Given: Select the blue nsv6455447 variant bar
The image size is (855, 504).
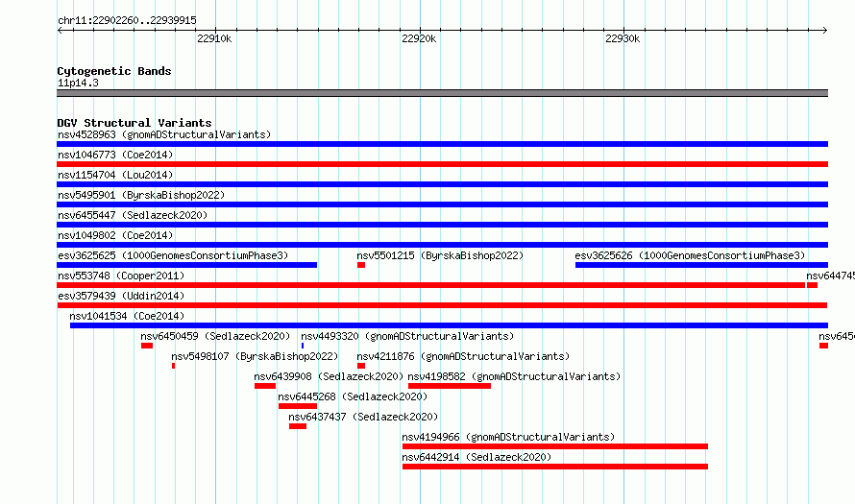Looking at the screenshot, I should tap(442, 225).
